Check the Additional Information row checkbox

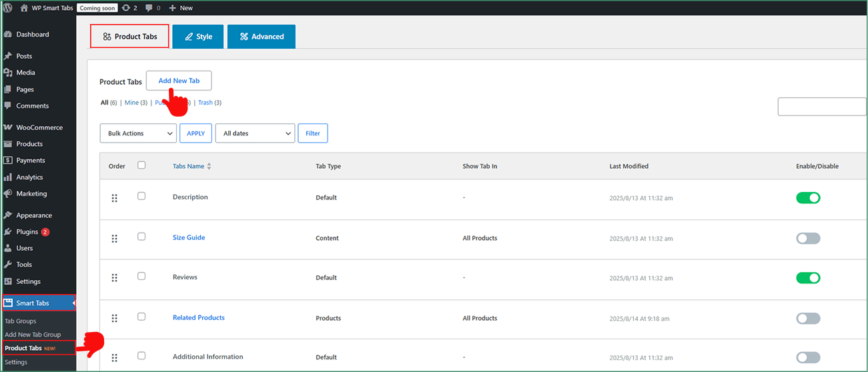coord(141,356)
